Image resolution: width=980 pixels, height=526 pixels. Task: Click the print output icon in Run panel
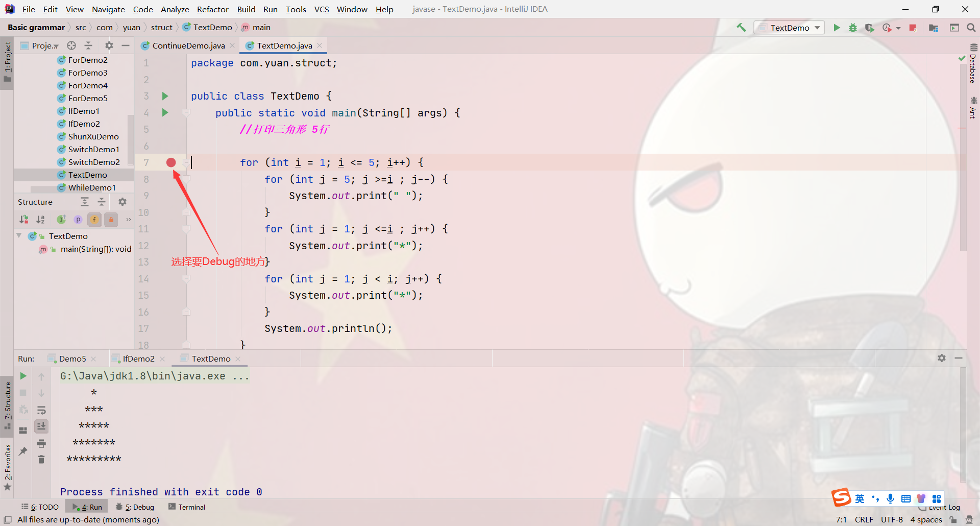[41, 443]
